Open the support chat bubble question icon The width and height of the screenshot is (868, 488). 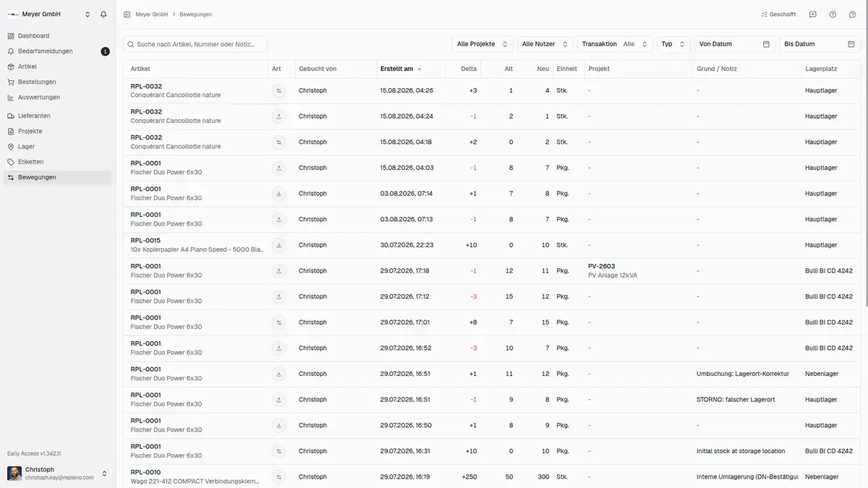tap(852, 14)
